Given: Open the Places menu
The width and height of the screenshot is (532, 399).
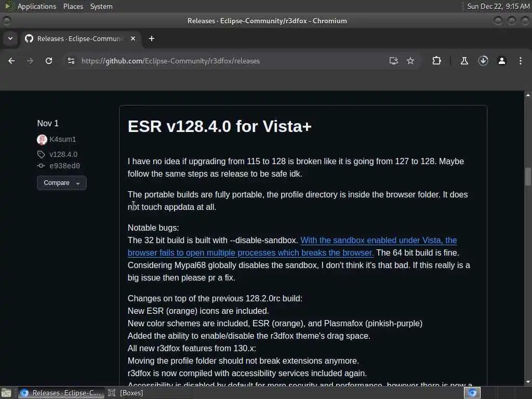Looking at the screenshot, I should tap(73, 6).
